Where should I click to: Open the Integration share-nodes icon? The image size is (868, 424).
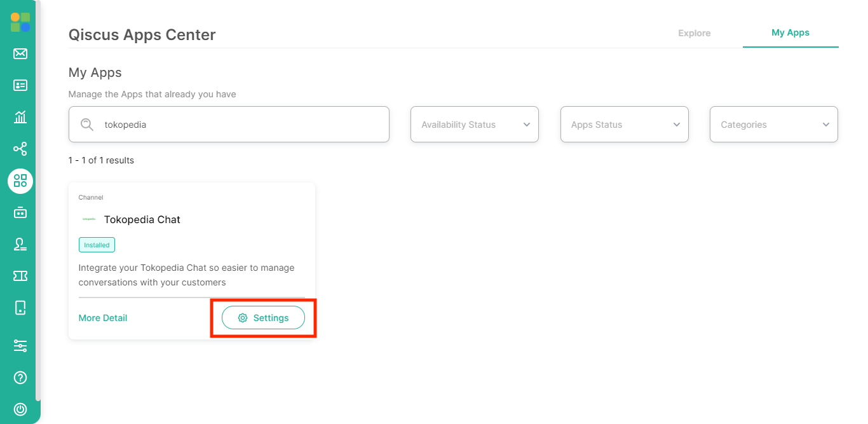pos(20,149)
